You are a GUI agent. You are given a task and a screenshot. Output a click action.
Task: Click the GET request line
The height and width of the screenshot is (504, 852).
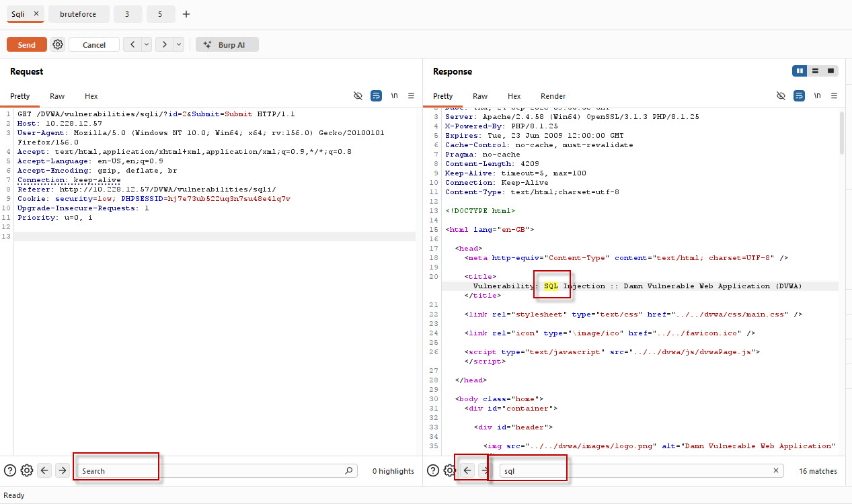156,114
